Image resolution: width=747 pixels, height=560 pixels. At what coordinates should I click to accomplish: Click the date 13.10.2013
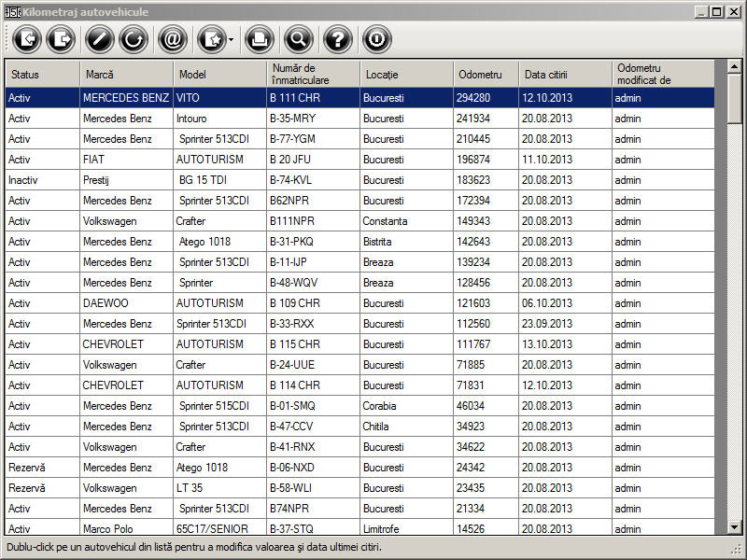pos(565,343)
